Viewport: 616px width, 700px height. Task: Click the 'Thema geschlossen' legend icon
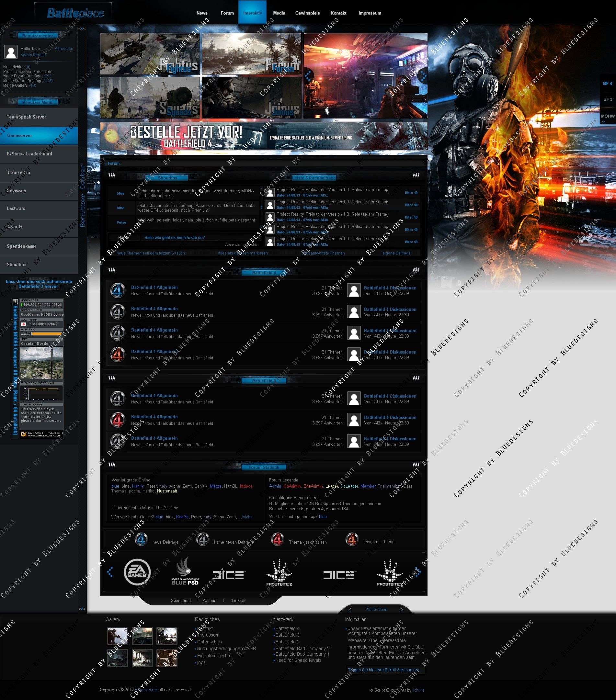click(277, 539)
